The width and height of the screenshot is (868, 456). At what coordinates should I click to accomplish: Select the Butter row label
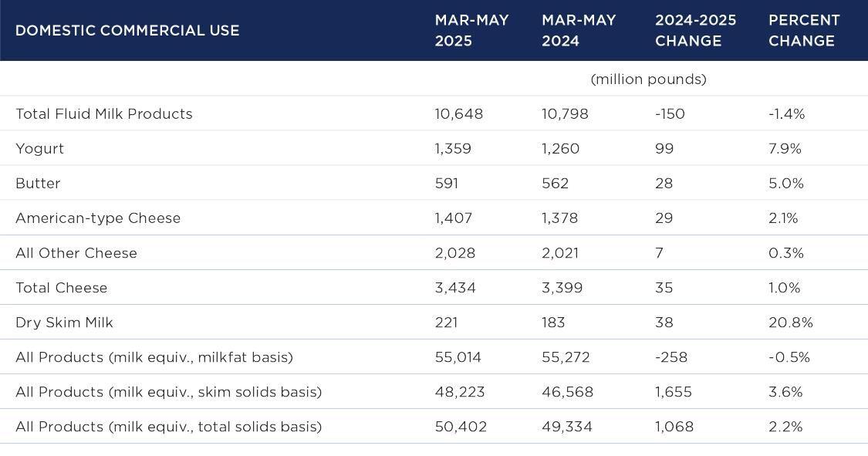click(38, 184)
